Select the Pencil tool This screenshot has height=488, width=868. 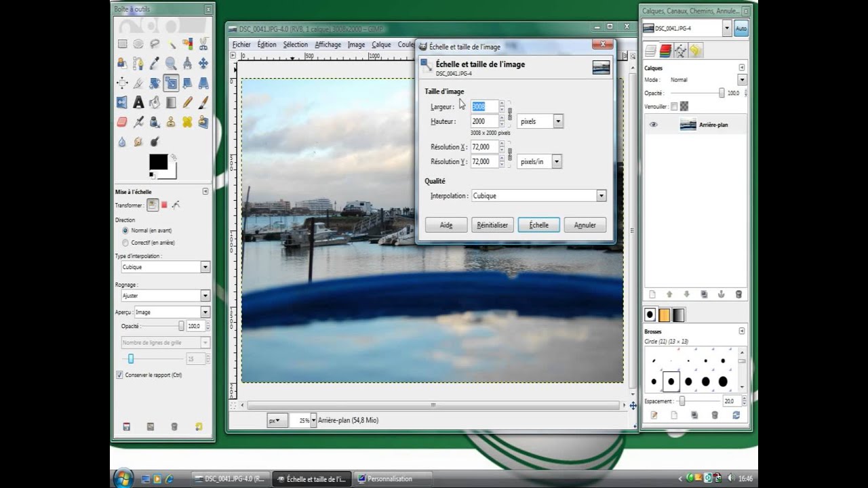[x=187, y=102]
